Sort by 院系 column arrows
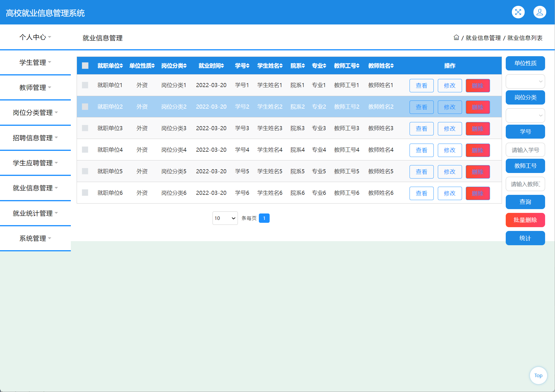555x392 pixels. (303, 66)
